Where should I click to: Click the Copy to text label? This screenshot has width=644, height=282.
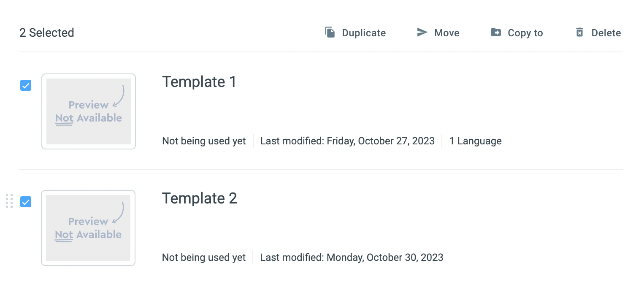tap(525, 33)
